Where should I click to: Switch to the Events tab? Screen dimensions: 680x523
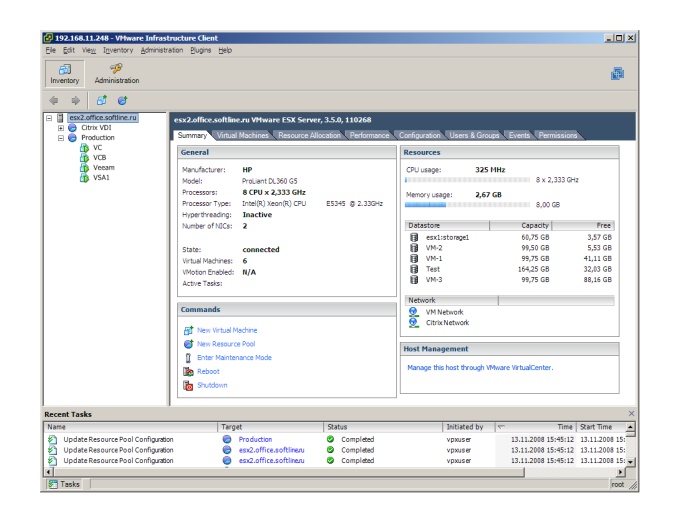519,135
